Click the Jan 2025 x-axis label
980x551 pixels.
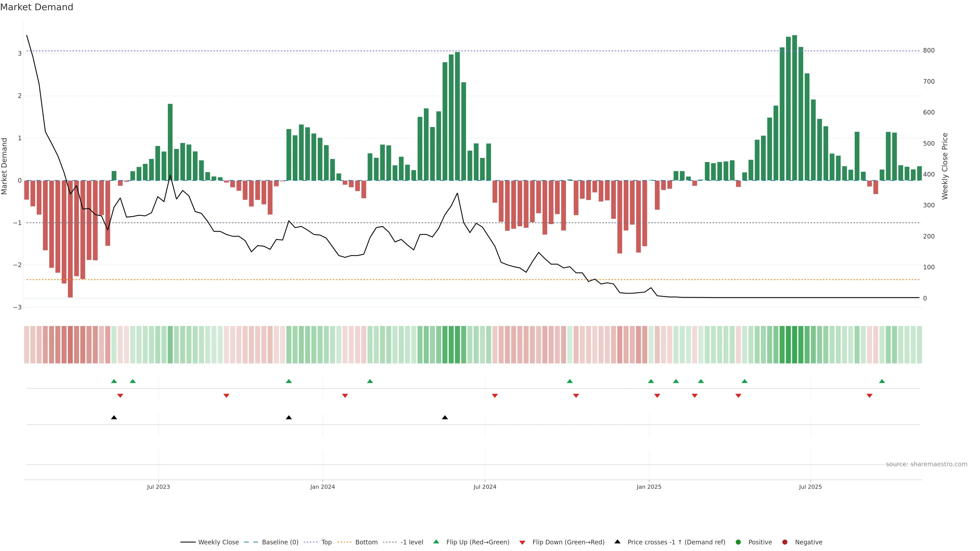pos(649,487)
